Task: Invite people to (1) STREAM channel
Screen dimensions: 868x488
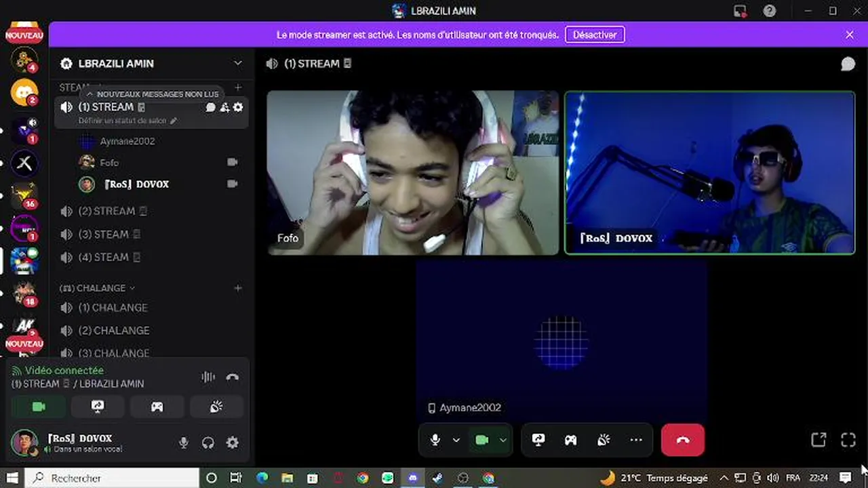Action: click(224, 107)
